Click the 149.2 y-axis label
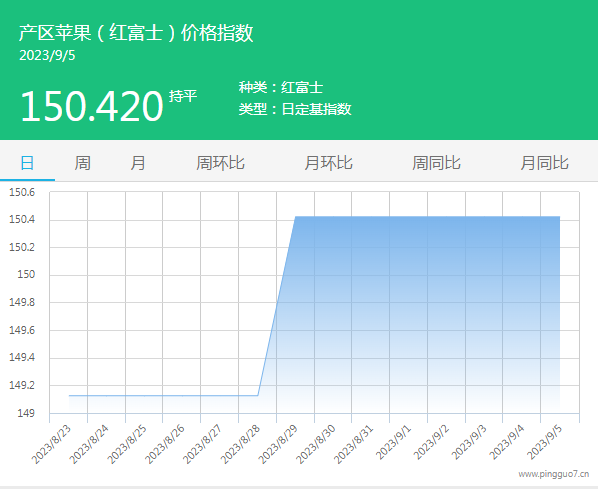This screenshot has width=598, height=489. pos(22,385)
